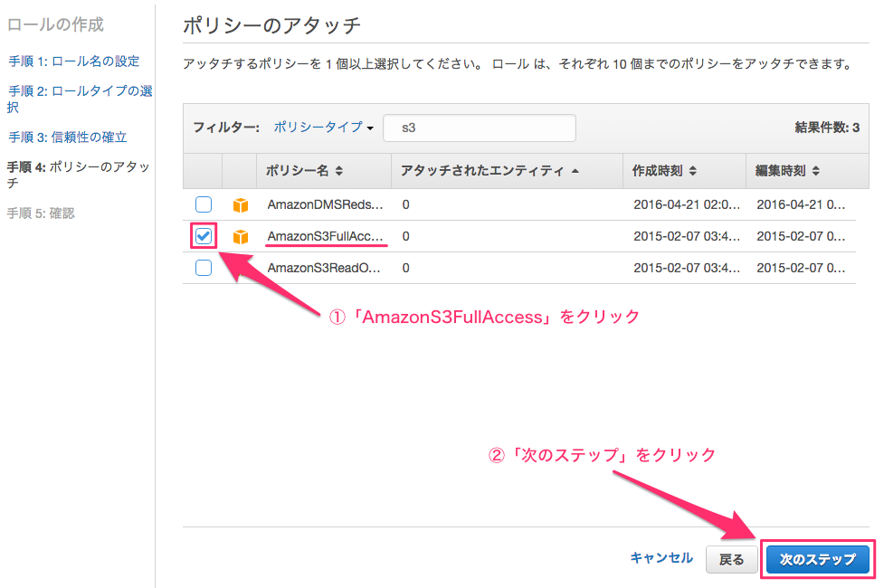This screenshot has width=884, height=588.
Task: Go to 手順 2: ロールタイプの選択
Action: tap(80, 99)
